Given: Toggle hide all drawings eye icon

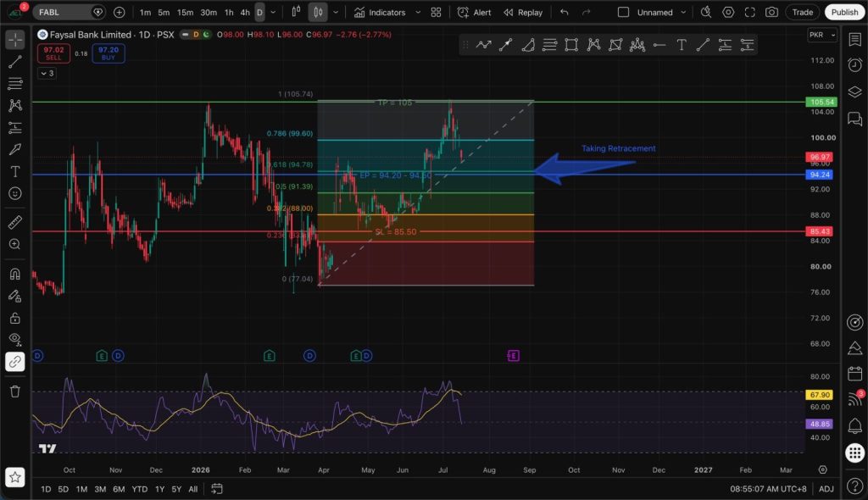Looking at the screenshot, I should 15,340.
